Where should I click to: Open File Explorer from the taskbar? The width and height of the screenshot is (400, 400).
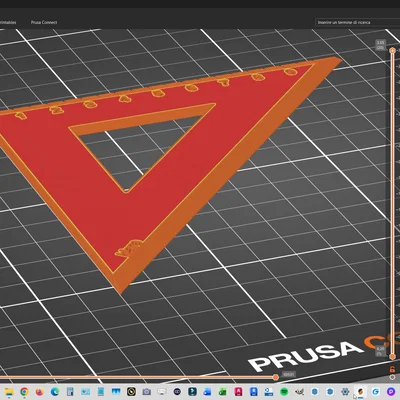9,391
